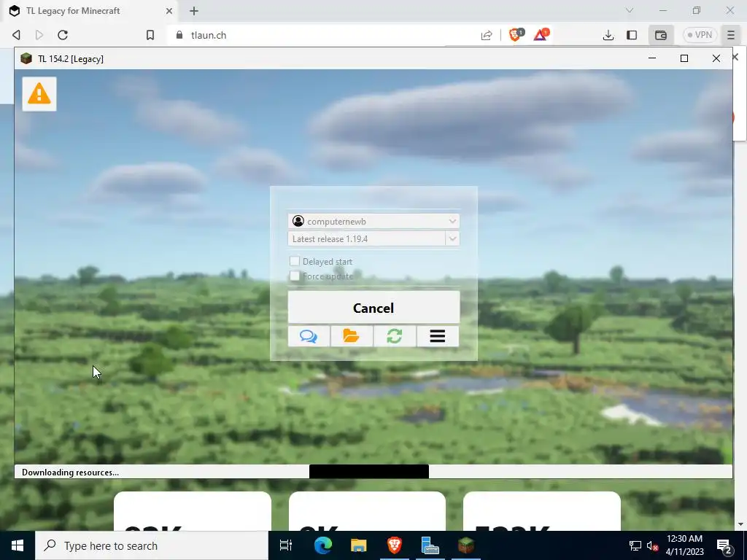The height and width of the screenshot is (560, 747).
Task: Open the chat support speech bubbles button
Action: point(309,336)
